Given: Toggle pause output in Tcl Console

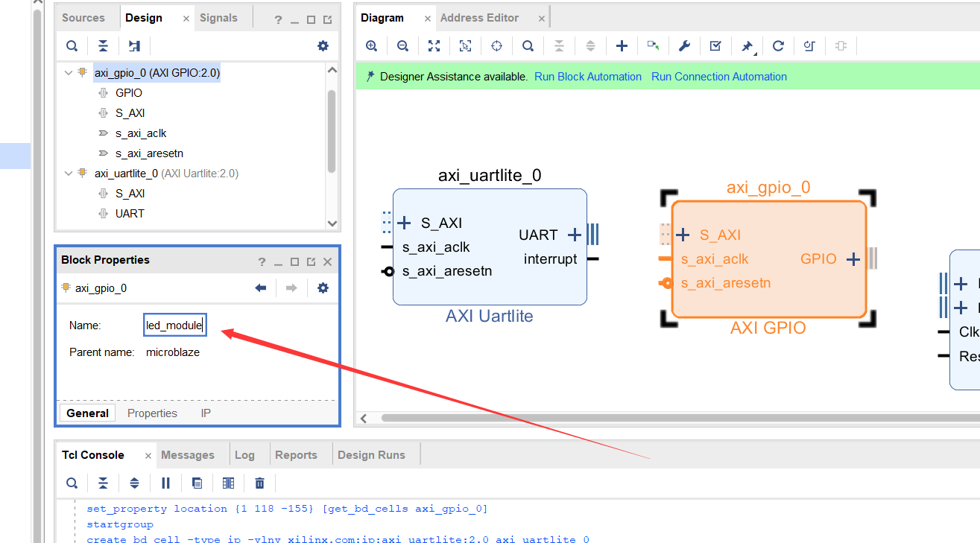Looking at the screenshot, I should point(165,483).
